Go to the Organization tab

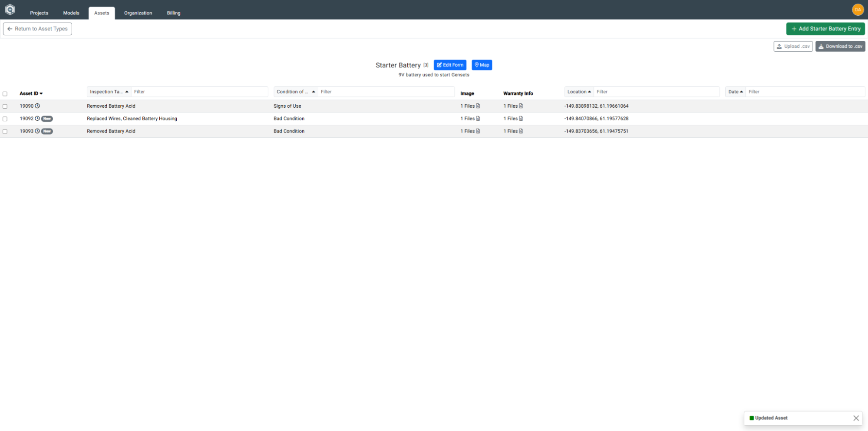(x=138, y=13)
